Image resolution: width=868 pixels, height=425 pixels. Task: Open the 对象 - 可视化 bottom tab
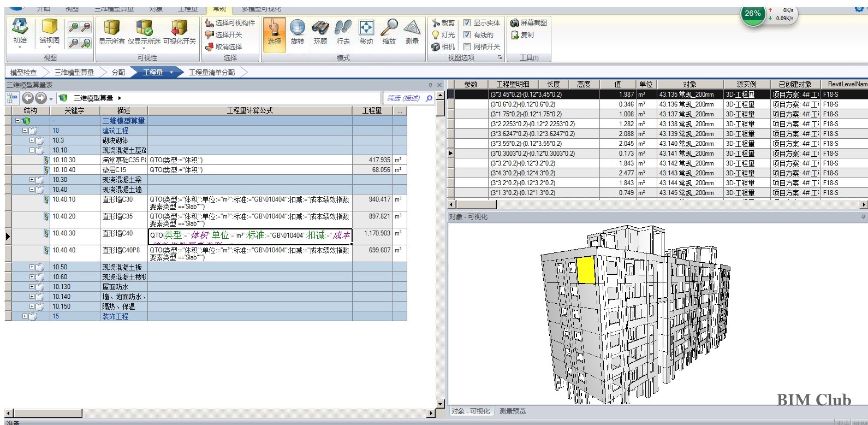(471, 411)
